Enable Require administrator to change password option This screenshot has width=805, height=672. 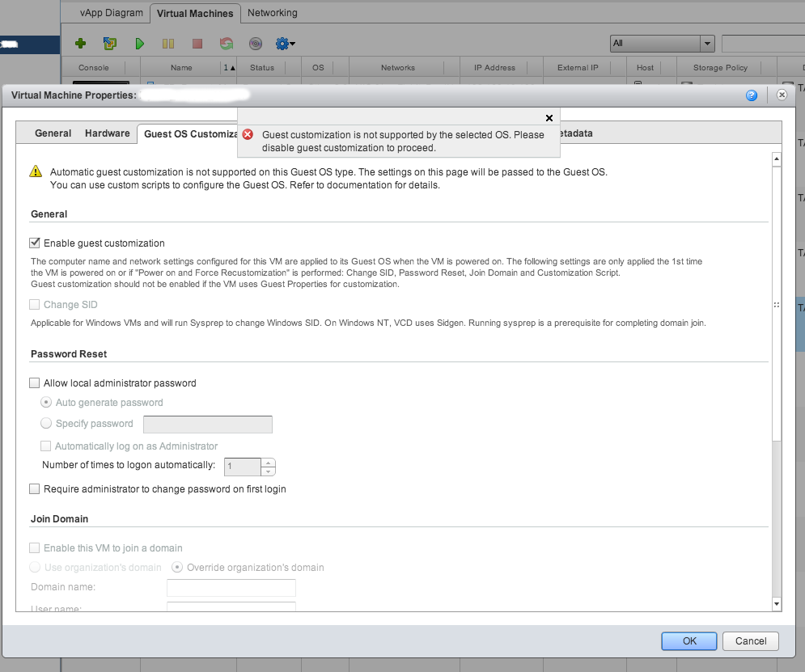pyautogui.click(x=35, y=489)
